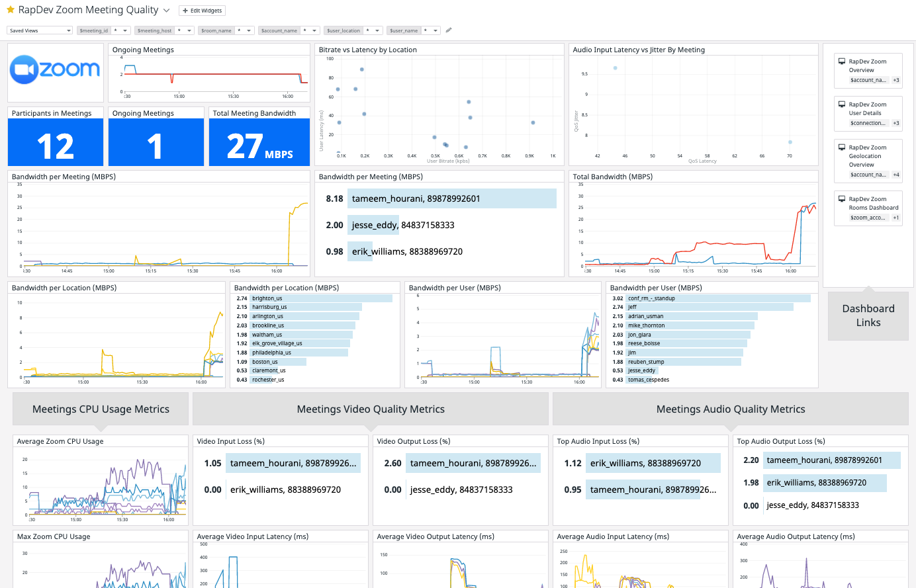
Task: Click monitor icon beside Rooms Dashboard link
Action: [842, 199]
